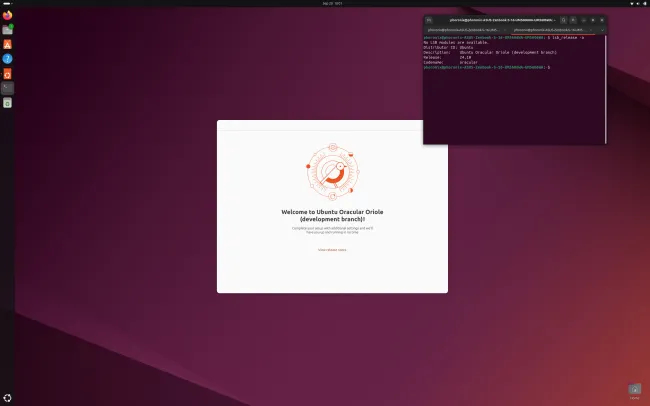Click the Terminal dock icon
The image size is (650, 406).
(7, 88)
